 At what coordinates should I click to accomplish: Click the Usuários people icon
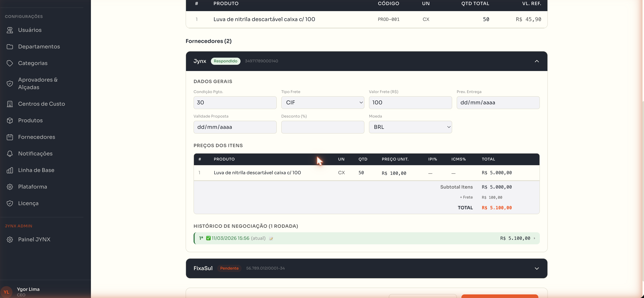click(10, 30)
